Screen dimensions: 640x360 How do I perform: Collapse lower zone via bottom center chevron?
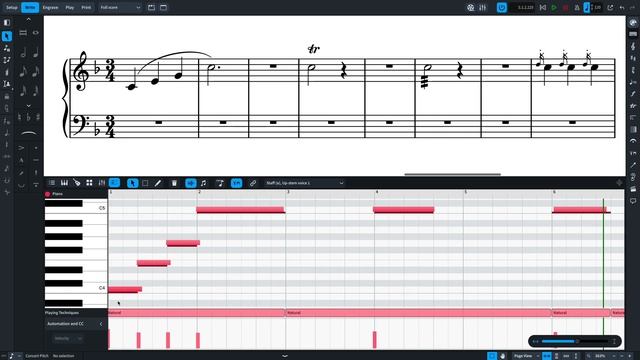click(x=285, y=356)
